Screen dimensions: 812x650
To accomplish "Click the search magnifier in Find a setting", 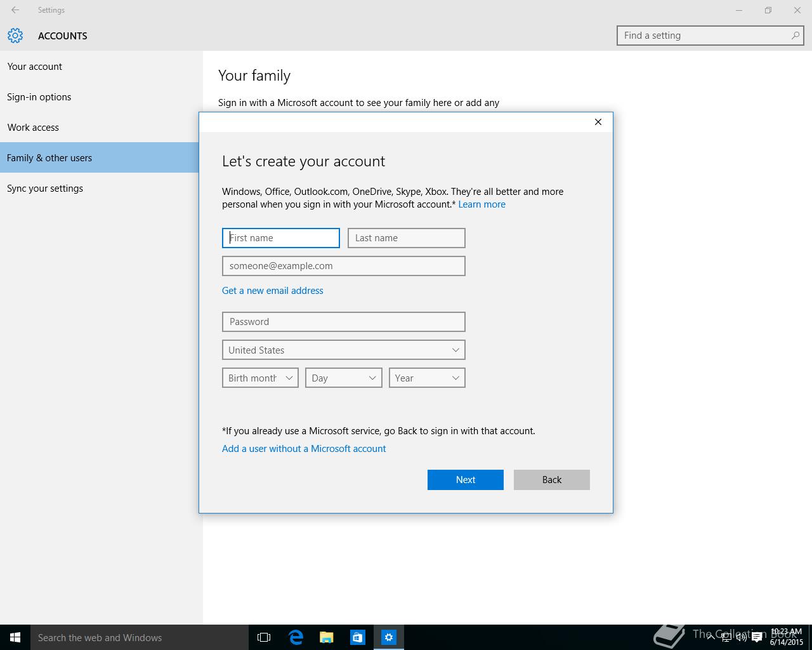I will tap(795, 36).
